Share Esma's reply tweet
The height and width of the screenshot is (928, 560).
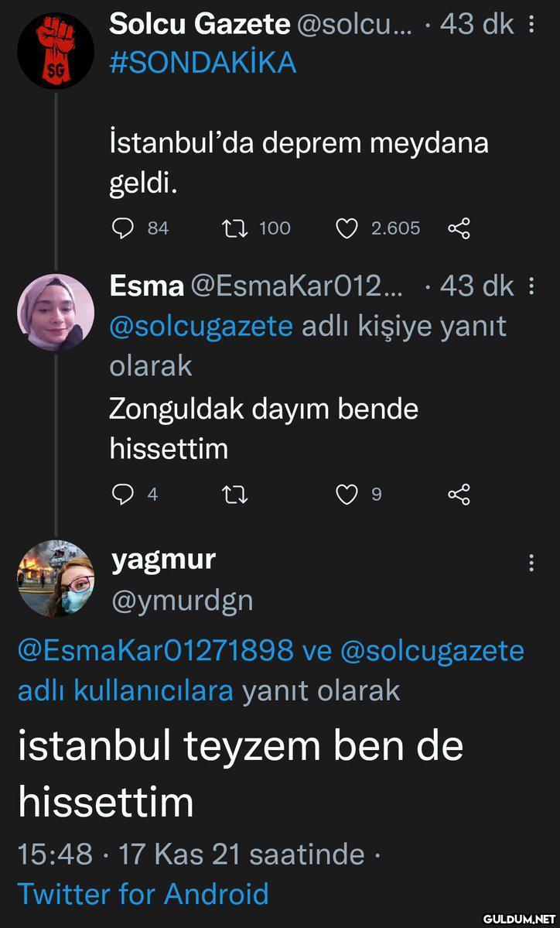click(459, 494)
